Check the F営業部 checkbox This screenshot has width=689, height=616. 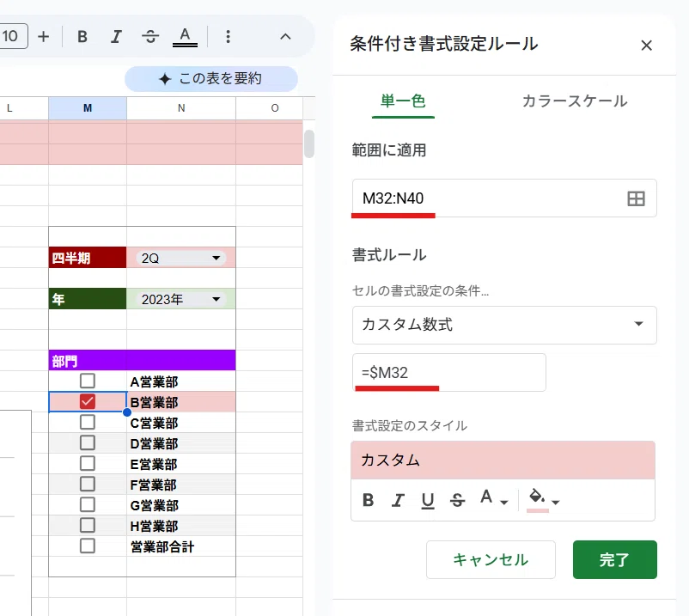pyautogui.click(x=88, y=485)
